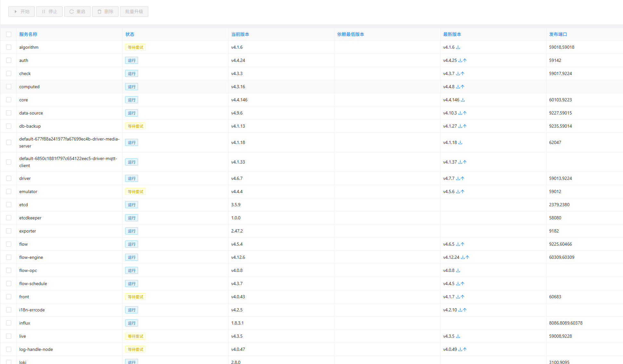
Task: Click download icon for algorithm v4.1.6
Action: point(458,47)
